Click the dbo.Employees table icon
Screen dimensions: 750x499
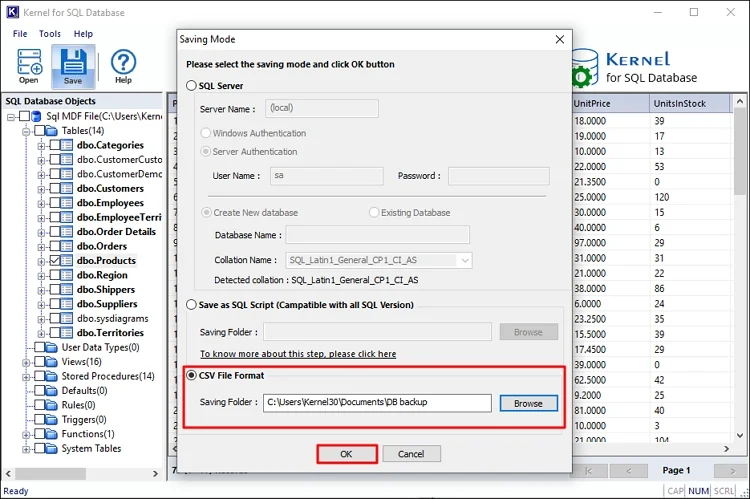pos(67,203)
